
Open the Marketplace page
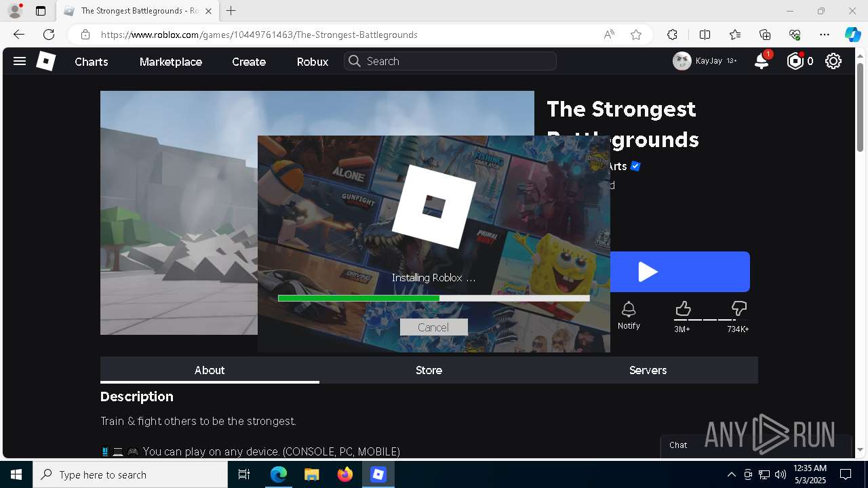point(171,62)
